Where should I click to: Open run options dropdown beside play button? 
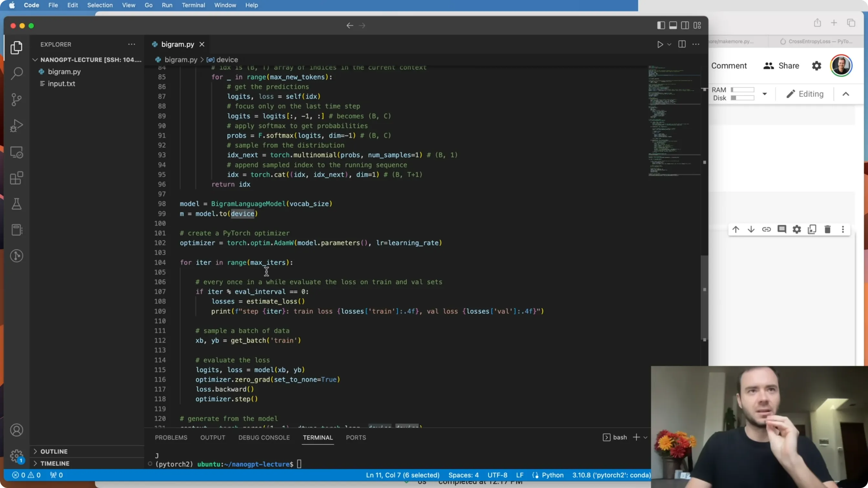(x=669, y=45)
